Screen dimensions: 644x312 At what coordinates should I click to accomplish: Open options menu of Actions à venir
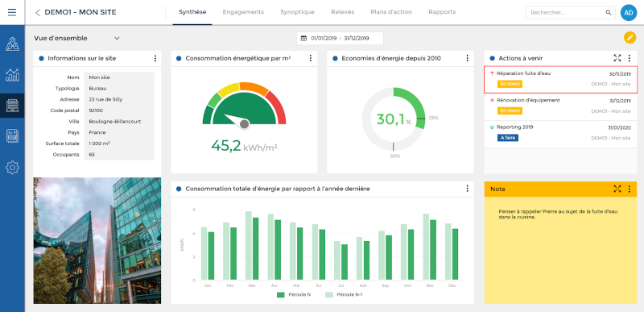pyautogui.click(x=630, y=58)
